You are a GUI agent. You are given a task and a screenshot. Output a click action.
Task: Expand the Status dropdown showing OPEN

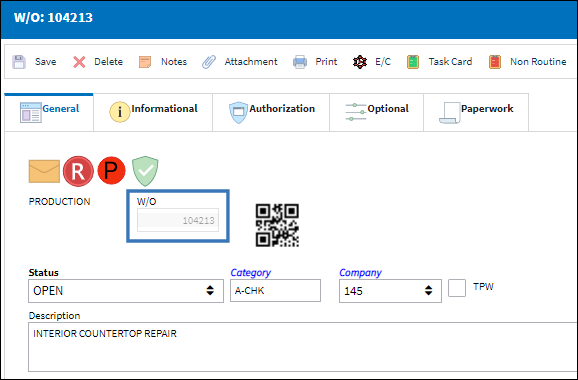126,291
